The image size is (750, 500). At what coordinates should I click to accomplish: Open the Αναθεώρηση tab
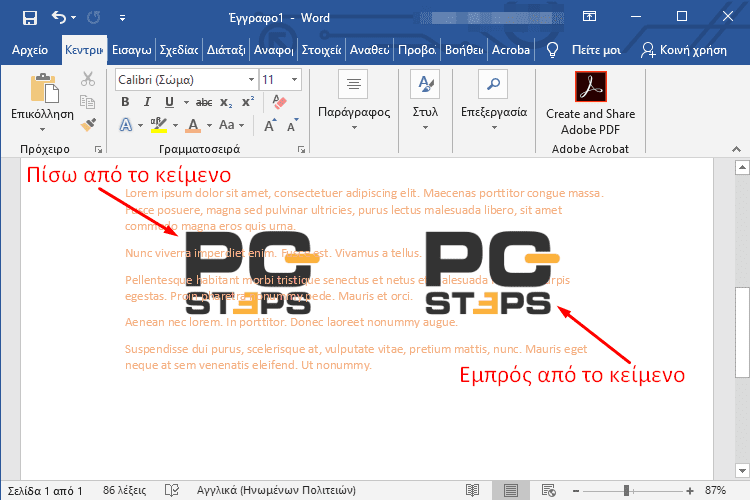(369, 50)
